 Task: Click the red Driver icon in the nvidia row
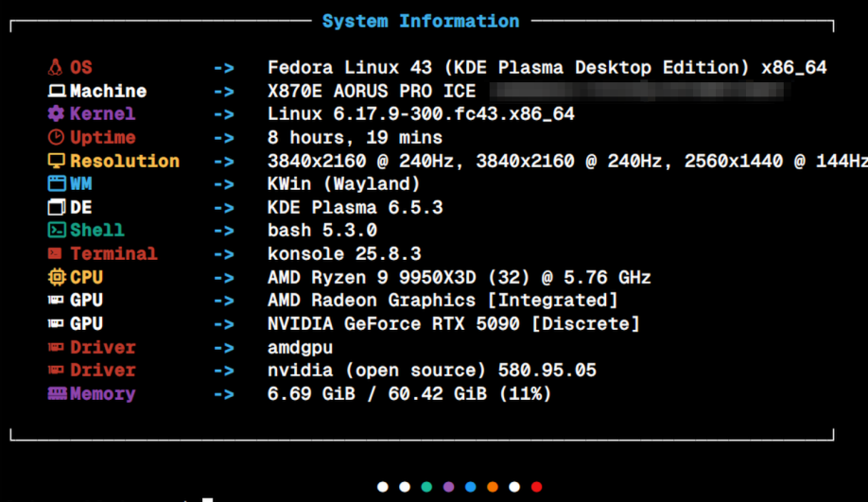pyautogui.click(x=56, y=370)
